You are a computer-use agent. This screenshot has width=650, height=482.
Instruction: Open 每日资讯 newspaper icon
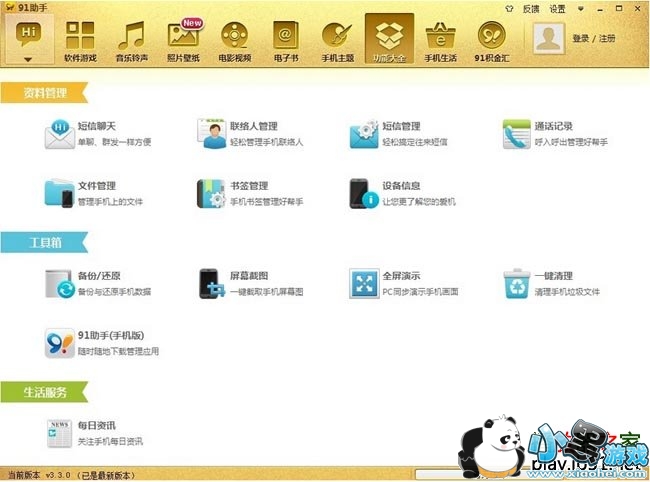pos(59,434)
